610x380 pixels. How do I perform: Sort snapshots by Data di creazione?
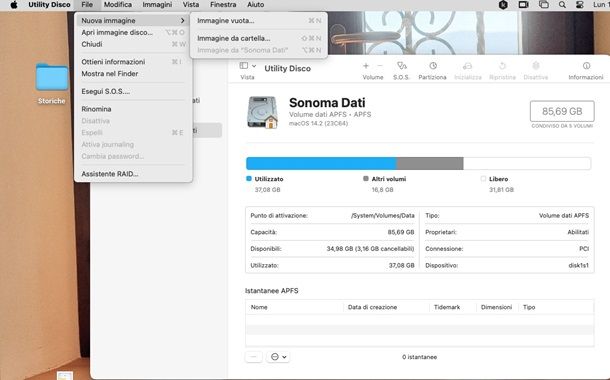372,307
